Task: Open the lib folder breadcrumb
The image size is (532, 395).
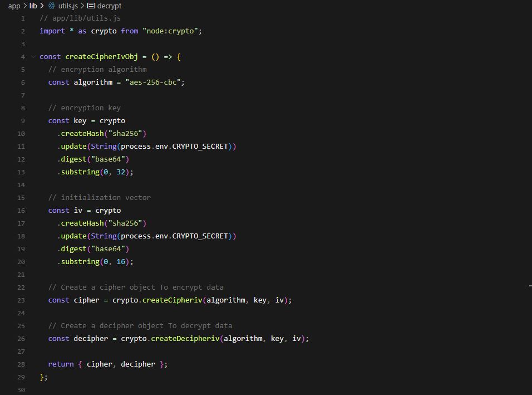Action: point(33,6)
